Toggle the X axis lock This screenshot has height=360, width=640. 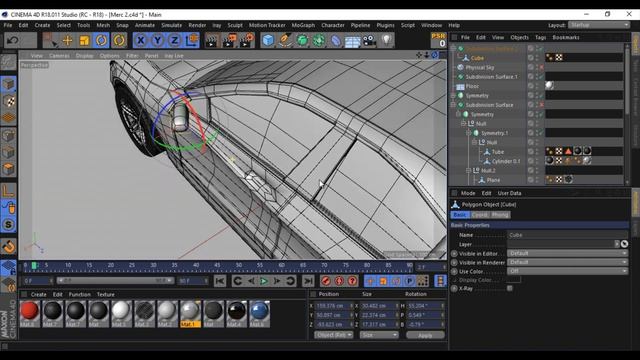coord(141,40)
